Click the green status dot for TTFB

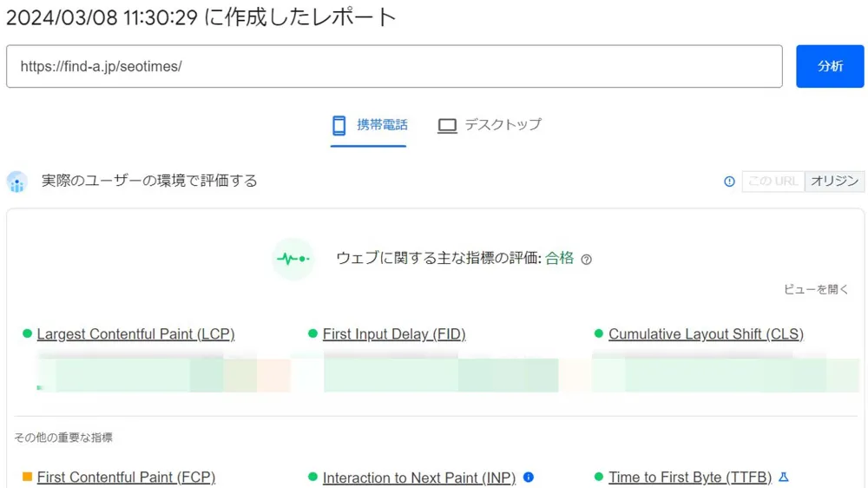[598, 477]
